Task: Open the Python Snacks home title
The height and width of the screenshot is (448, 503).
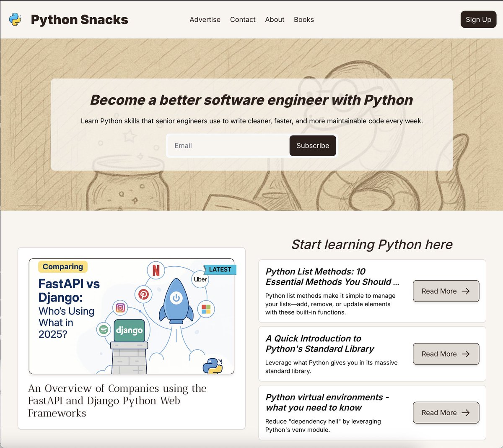Action: (79, 19)
